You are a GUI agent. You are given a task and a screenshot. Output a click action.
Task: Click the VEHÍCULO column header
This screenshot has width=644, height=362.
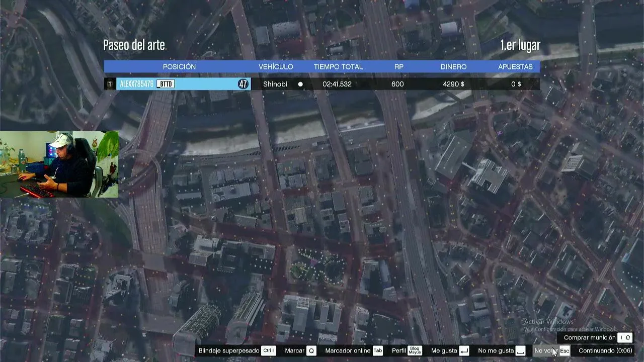[276, 66]
